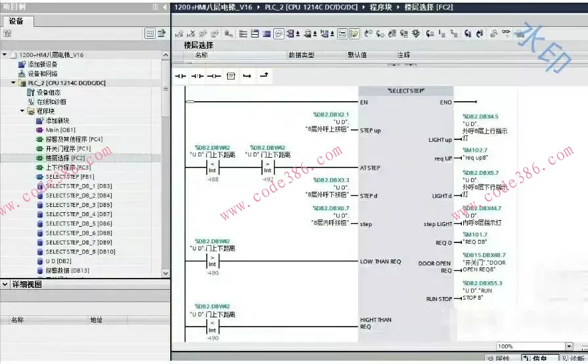The width and height of the screenshot is (588, 364).
Task: Insert an empty box instruction
Action: click(x=231, y=76)
